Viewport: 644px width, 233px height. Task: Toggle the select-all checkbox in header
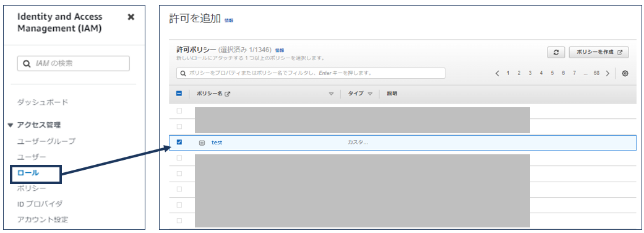point(179,94)
